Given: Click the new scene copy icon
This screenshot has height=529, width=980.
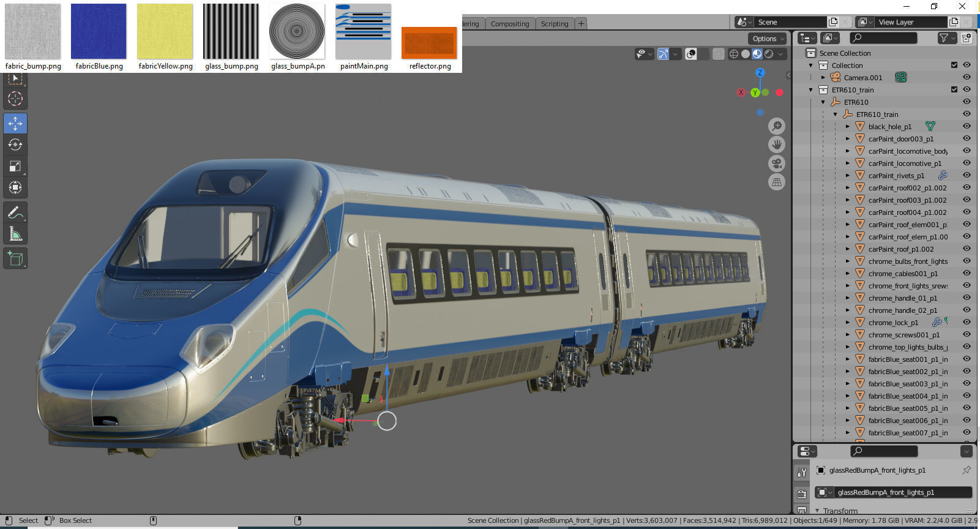Looking at the screenshot, I should click(x=833, y=22).
